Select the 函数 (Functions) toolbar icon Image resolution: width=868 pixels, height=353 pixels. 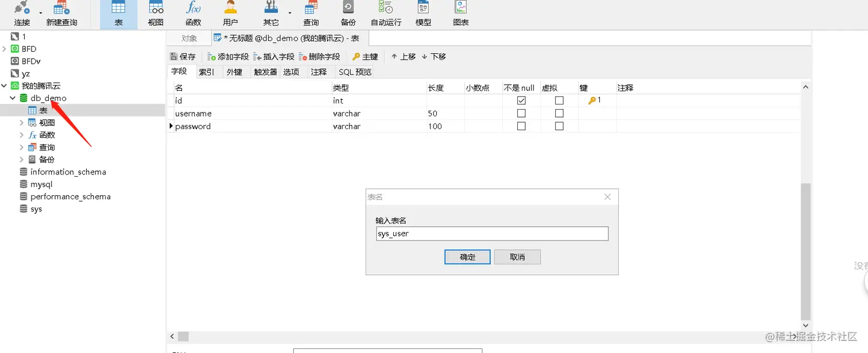pyautogui.click(x=193, y=13)
